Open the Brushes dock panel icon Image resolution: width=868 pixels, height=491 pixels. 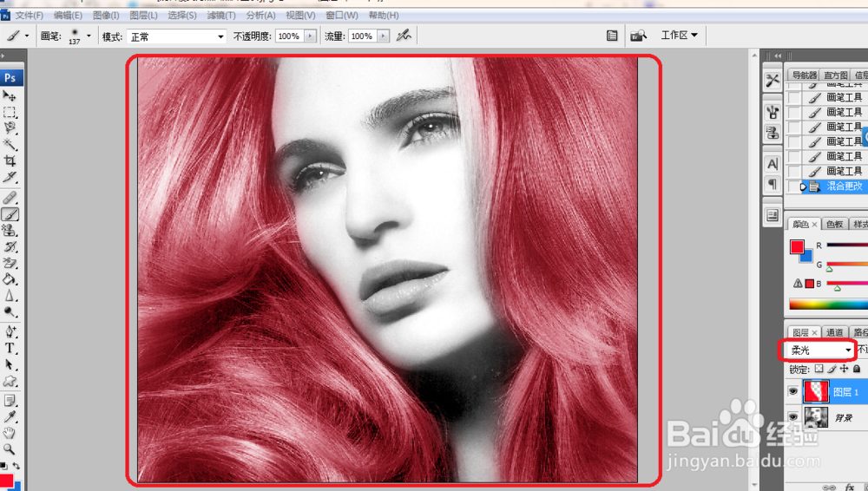click(773, 113)
